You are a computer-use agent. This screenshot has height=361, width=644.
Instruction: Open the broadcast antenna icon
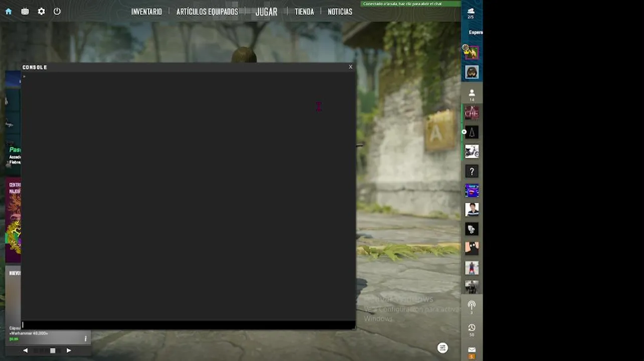point(471,307)
